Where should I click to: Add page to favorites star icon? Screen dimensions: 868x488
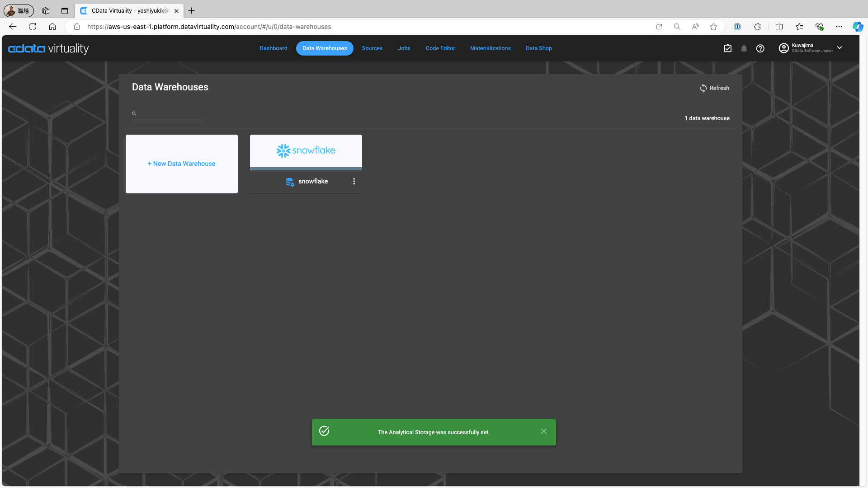[x=713, y=27]
